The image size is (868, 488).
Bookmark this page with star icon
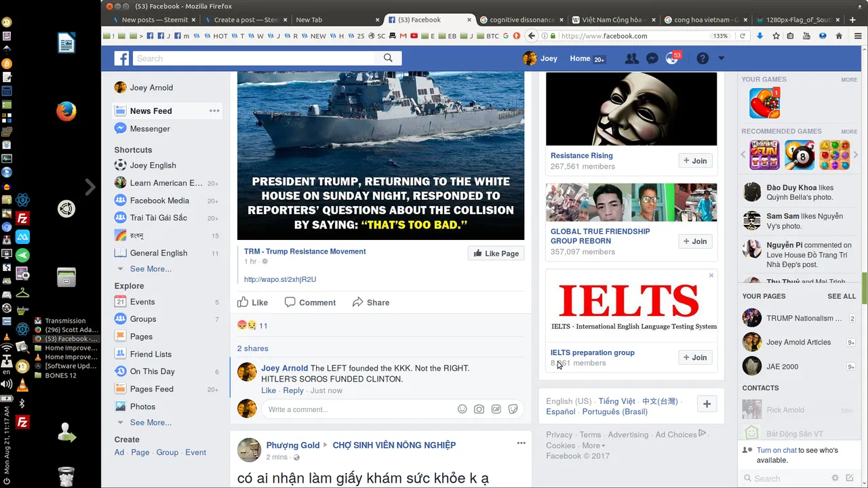[776, 36]
